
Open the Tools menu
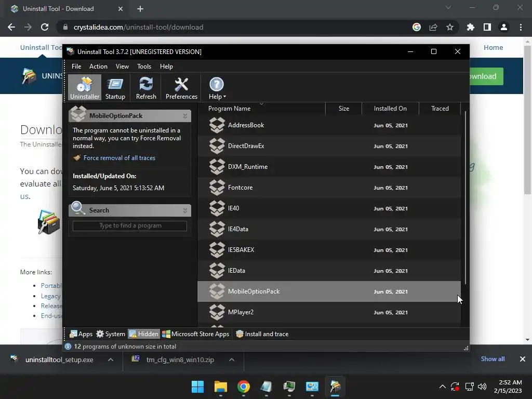click(x=144, y=66)
